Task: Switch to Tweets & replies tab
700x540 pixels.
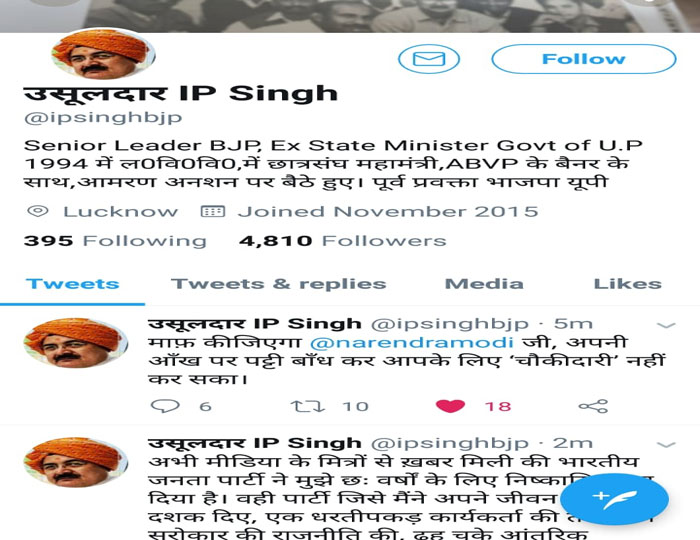Action: [279, 284]
